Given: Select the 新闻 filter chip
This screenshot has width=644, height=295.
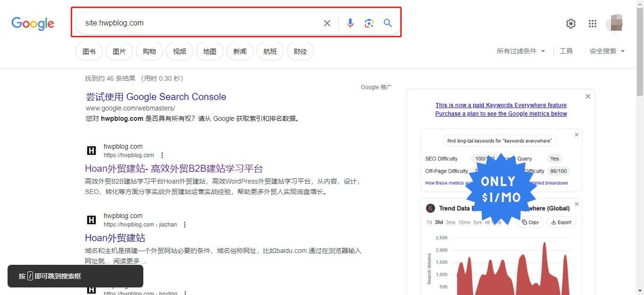Looking at the screenshot, I should [x=240, y=51].
